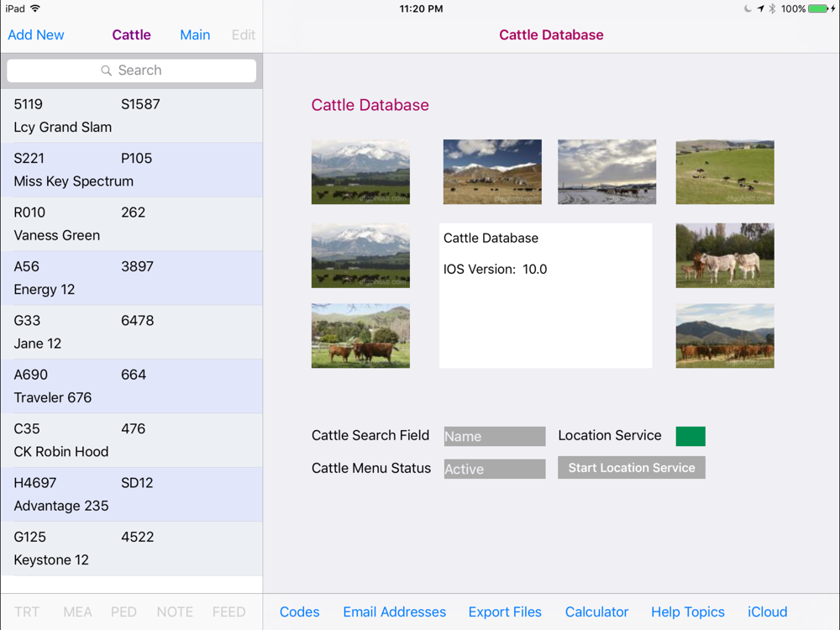Open the brown cattle by fence thumbnail

coord(360,336)
